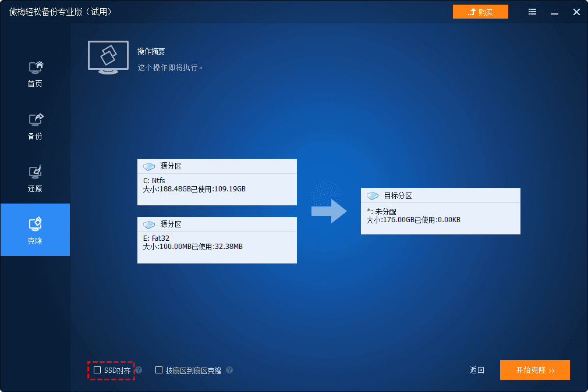This screenshot has height=392, width=588.
Task: Click the disk icon in first 源分区 header
Action: 149,166
